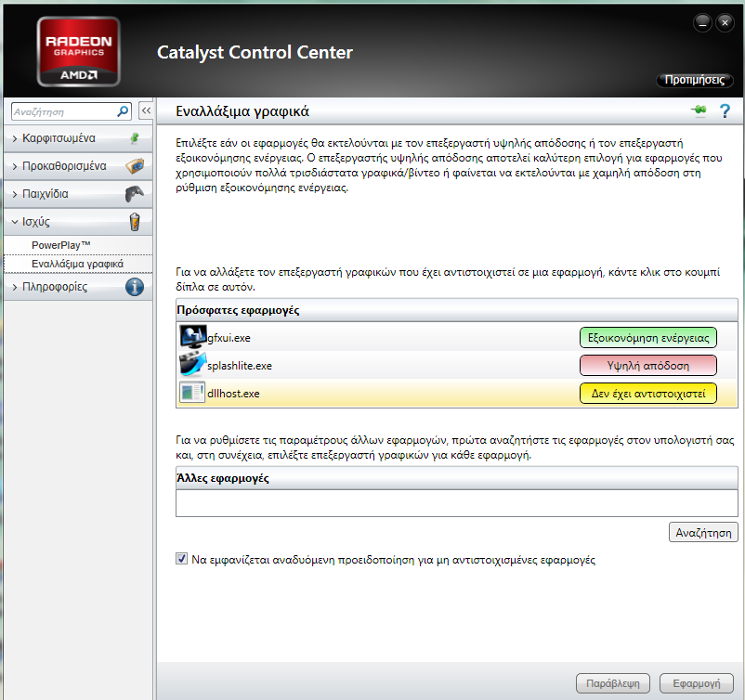Click the splashlite.exe application icon
745x700 pixels.
(193, 365)
